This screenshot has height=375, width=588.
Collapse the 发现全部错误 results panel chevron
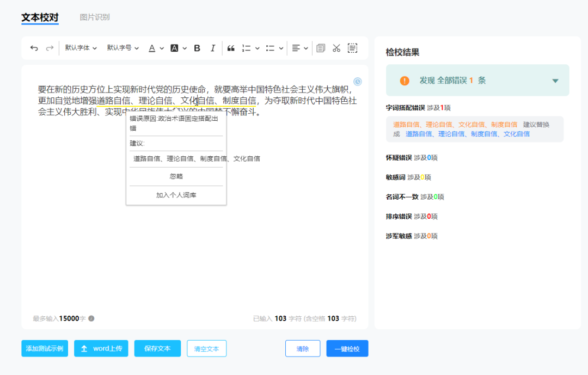(x=555, y=80)
